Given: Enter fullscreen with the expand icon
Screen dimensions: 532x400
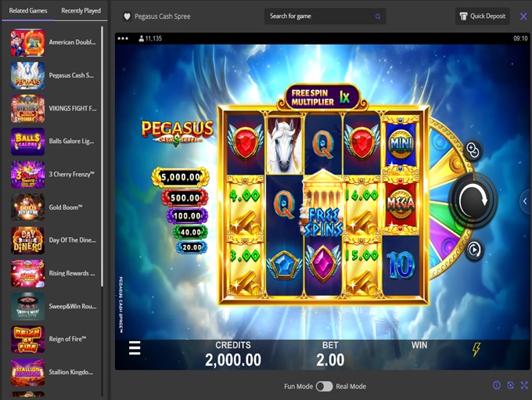Looking at the screenshot, I should (524, 385).
